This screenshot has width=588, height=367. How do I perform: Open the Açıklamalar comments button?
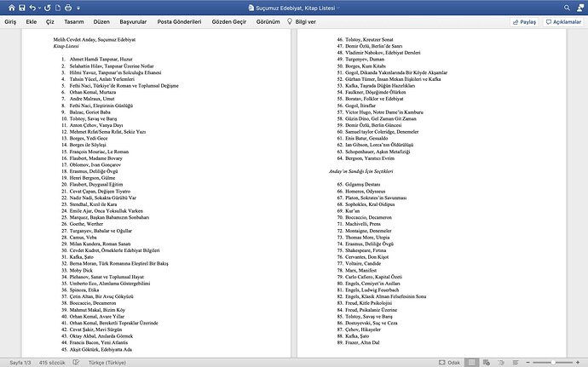(563, 22)
